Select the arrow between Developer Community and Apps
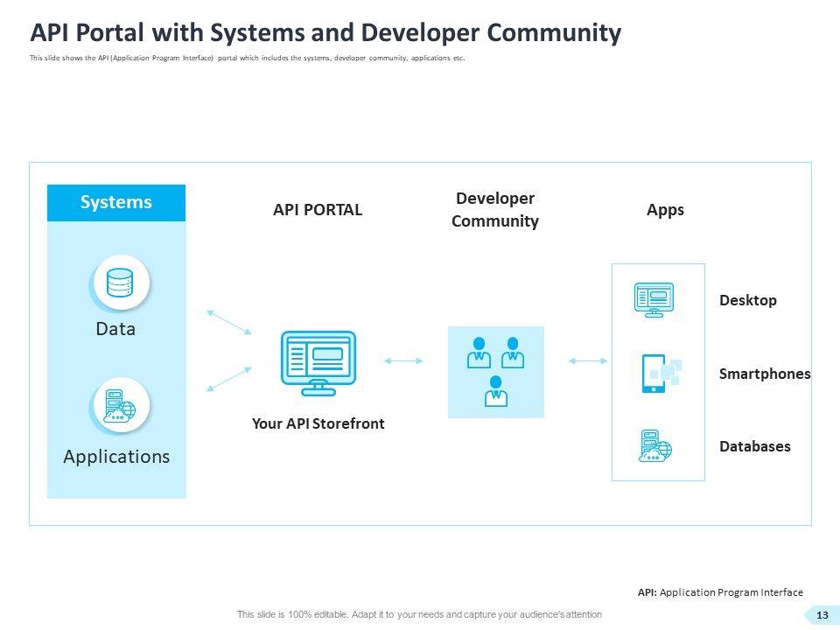 (588, 360)
